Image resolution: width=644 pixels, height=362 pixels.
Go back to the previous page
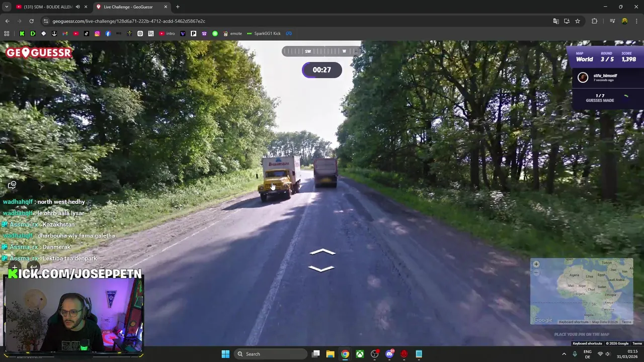[x=7, y=21]
